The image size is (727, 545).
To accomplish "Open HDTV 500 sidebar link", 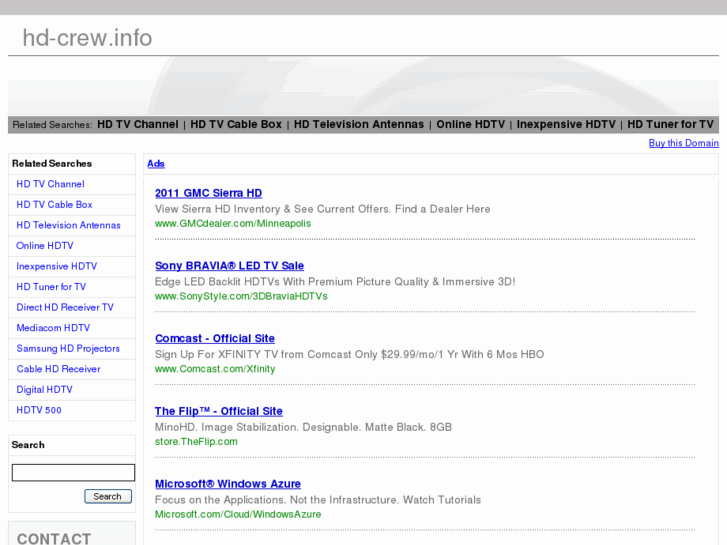I will coord(39,410).
